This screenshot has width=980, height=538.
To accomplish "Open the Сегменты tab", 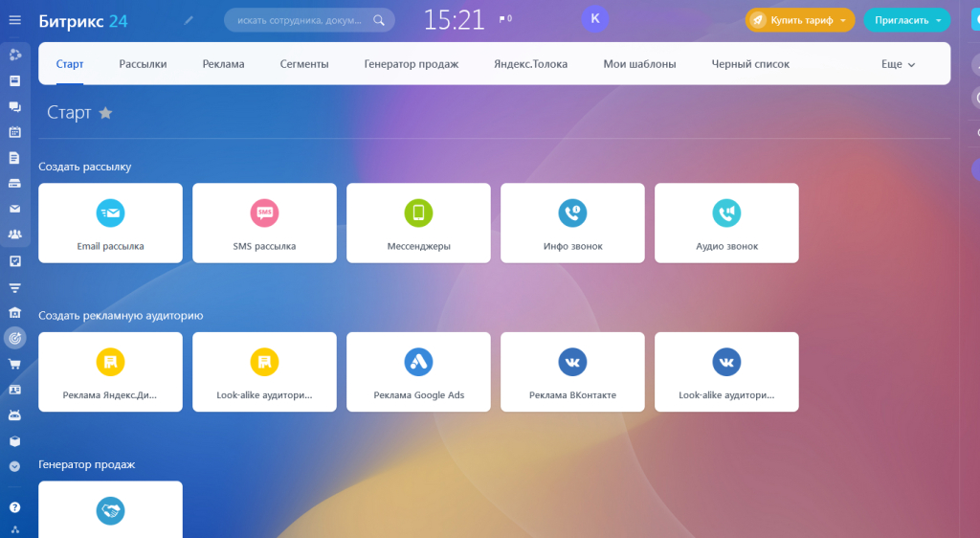I will click(304, 64).
